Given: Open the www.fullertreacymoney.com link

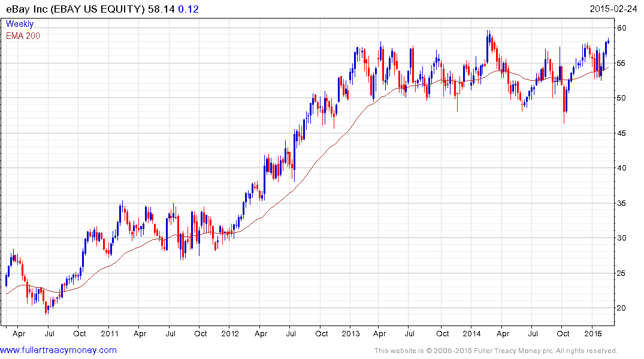Looking at the screenshot, I should [58, 350].
